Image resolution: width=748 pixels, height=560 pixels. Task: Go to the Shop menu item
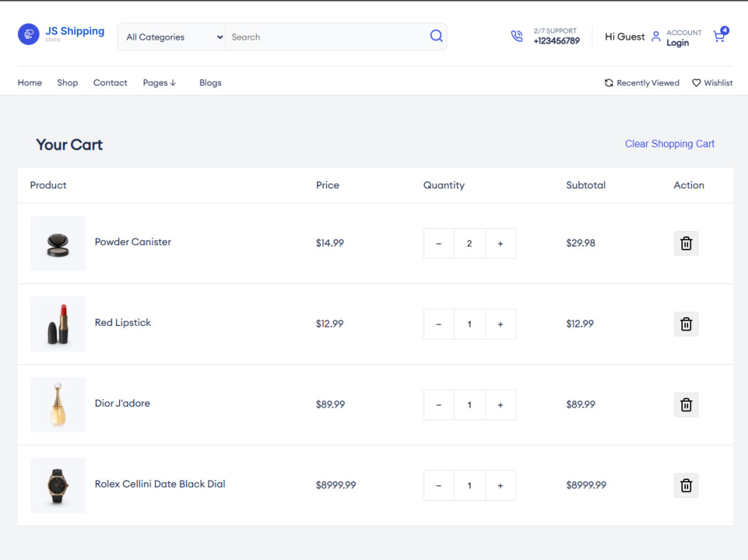click(x=67, y=82)
